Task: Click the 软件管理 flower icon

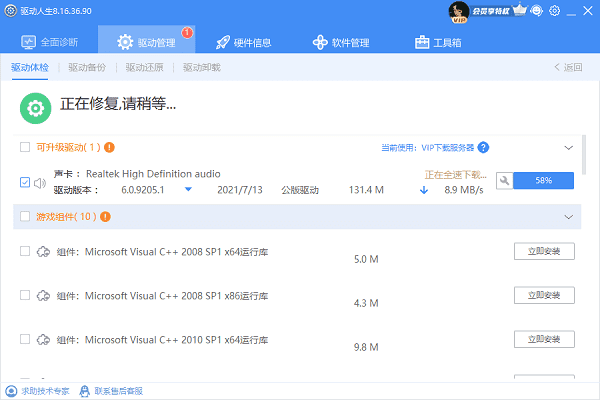Action: pyautogui.click(x=320, y=42)
